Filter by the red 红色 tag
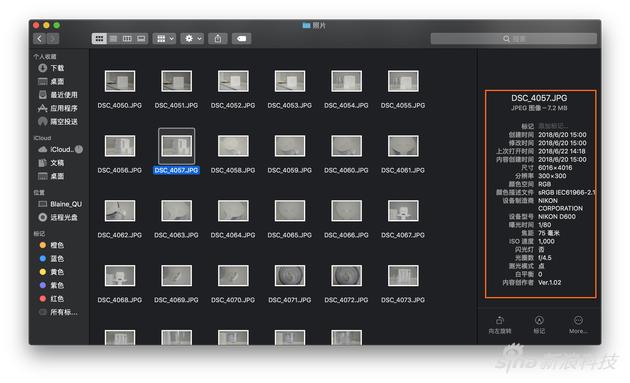 pyautogui.click(x=51, y=299)
